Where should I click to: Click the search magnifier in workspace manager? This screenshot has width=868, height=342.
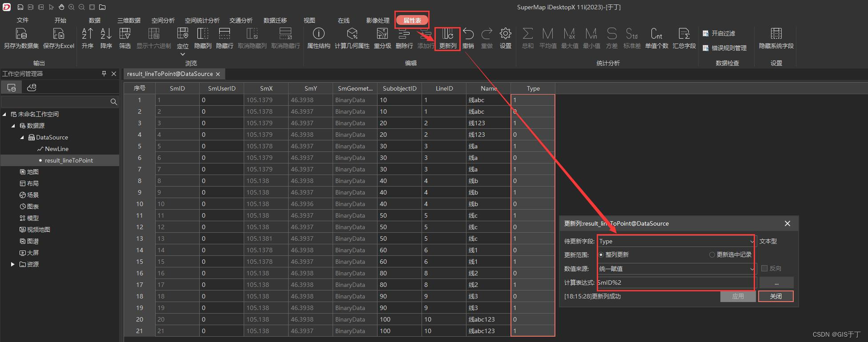tap(114, 102)
